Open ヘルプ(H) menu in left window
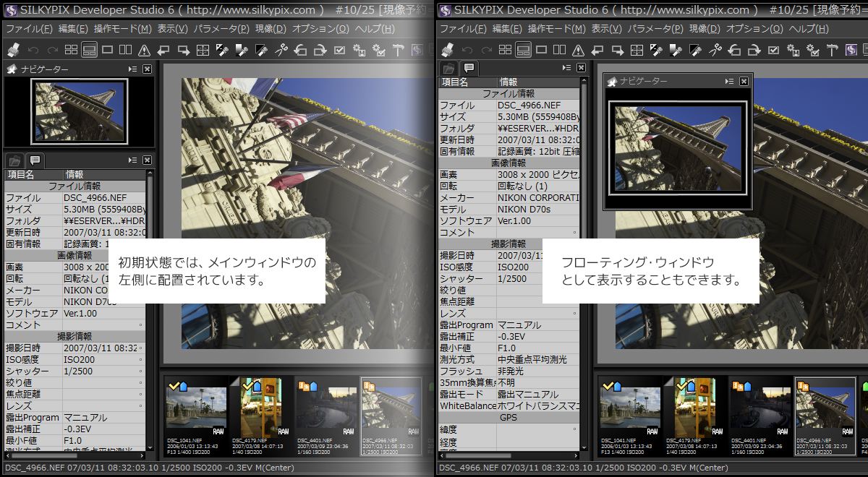The width and height of the screenshot is (868, 477). pyautogui.click(x=375, y=29)
